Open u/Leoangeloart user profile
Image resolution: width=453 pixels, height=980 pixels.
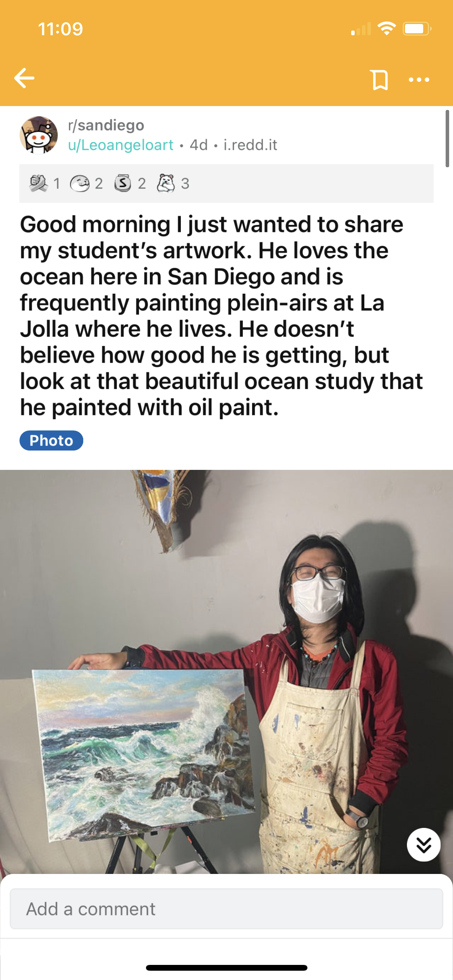[120, 145]
